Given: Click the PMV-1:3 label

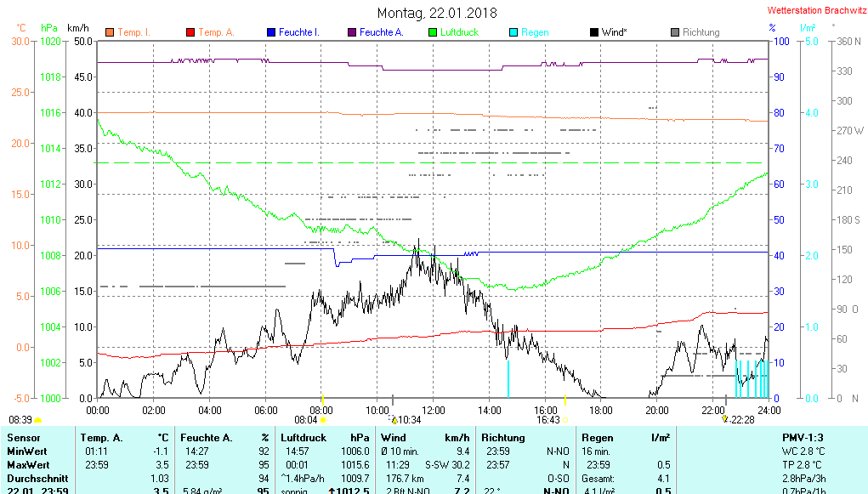Looking at the screenshot, I should tap(803, 438).
